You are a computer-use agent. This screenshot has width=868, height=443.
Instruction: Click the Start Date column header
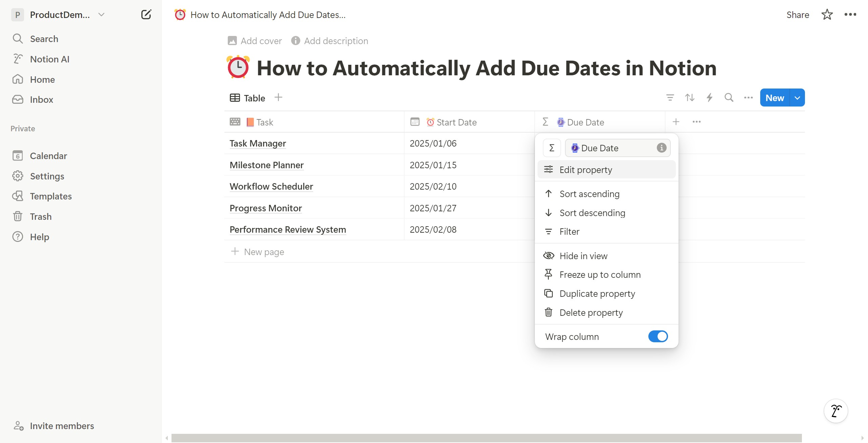469,122
